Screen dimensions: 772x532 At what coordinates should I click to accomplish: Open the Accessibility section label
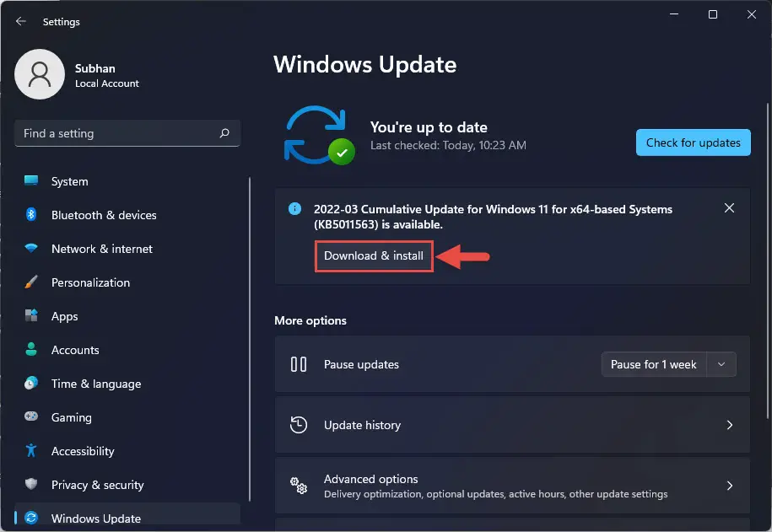(83, 451)
